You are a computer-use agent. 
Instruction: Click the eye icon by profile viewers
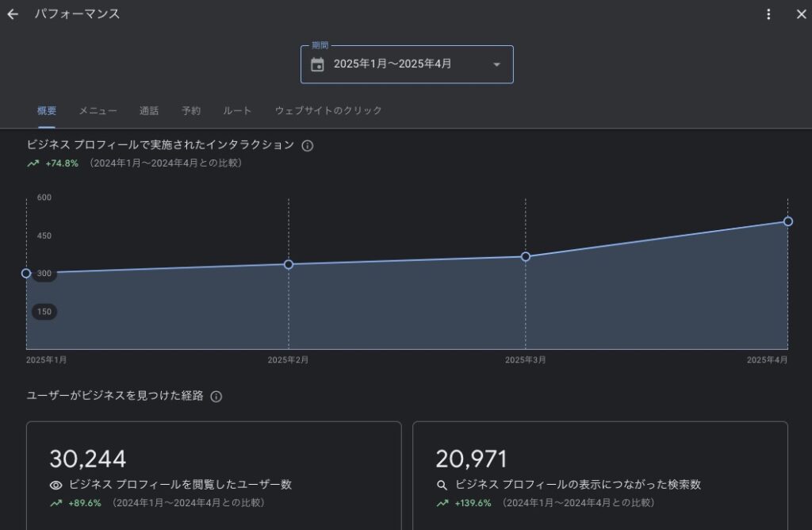click(56, 485)
